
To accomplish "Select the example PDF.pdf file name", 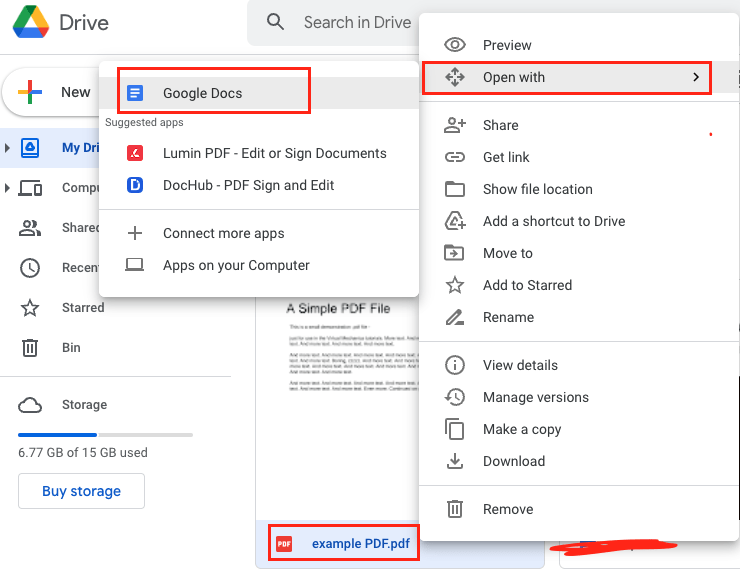I will point(361,544).
